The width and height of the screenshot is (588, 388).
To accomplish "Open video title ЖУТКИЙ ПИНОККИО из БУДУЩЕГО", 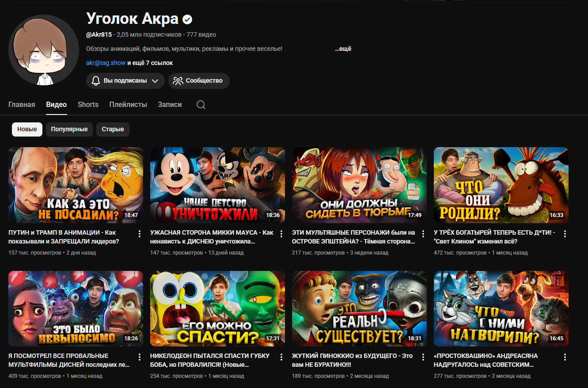I will point(352,360).
